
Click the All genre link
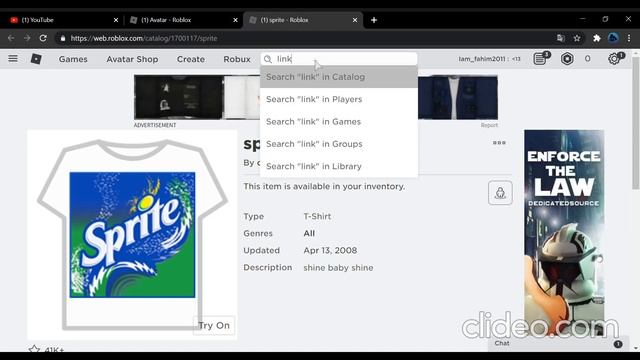tap(309, 233)
